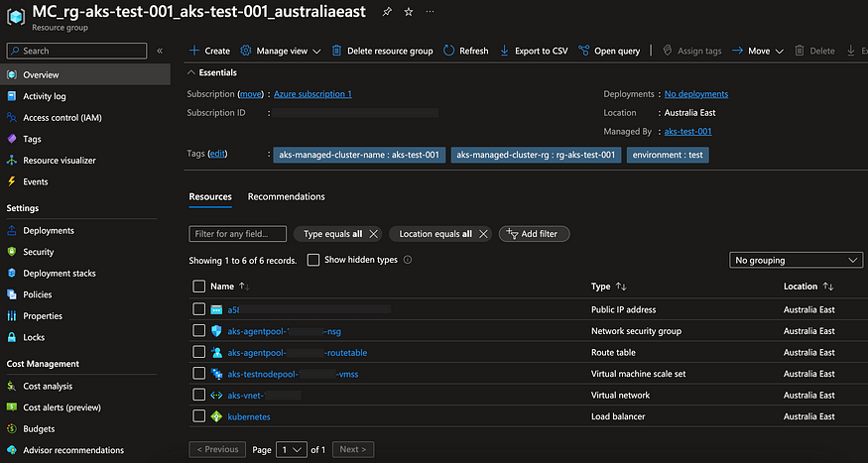Open the Move dropdown menu
This screenshot has height=463, width=868.
(758, 51)
